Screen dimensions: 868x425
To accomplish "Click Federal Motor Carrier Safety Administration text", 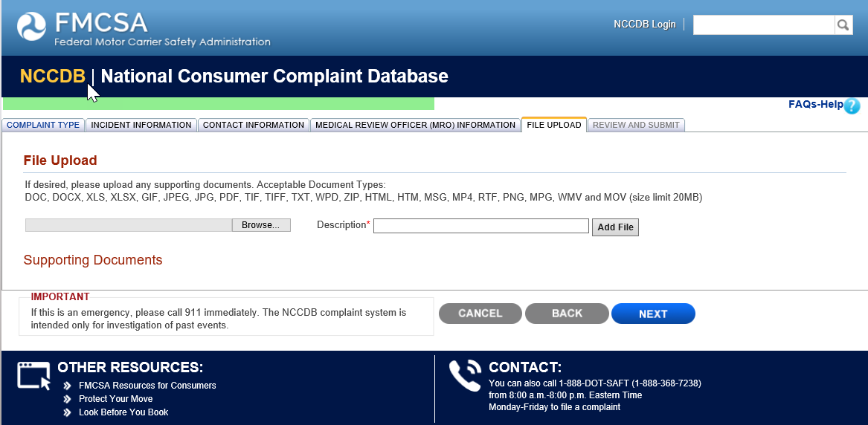I will [162, 42].
